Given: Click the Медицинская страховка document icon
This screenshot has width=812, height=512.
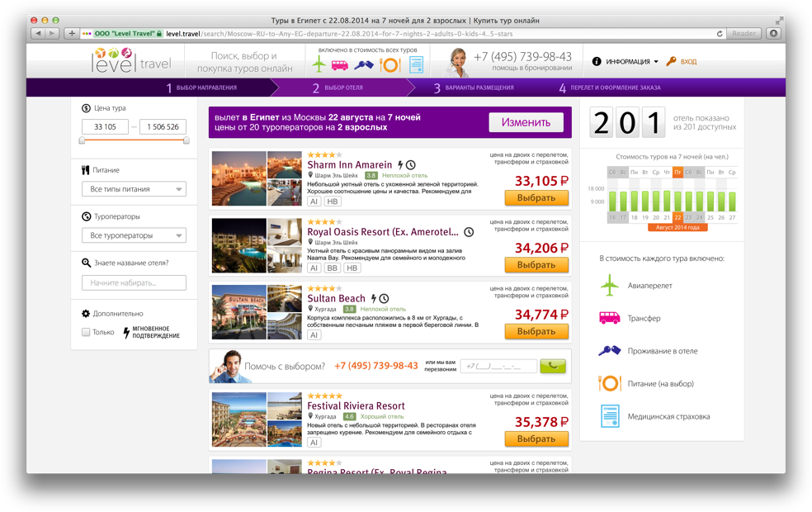Looking at the screenshot, I should (x=610, y=416).
